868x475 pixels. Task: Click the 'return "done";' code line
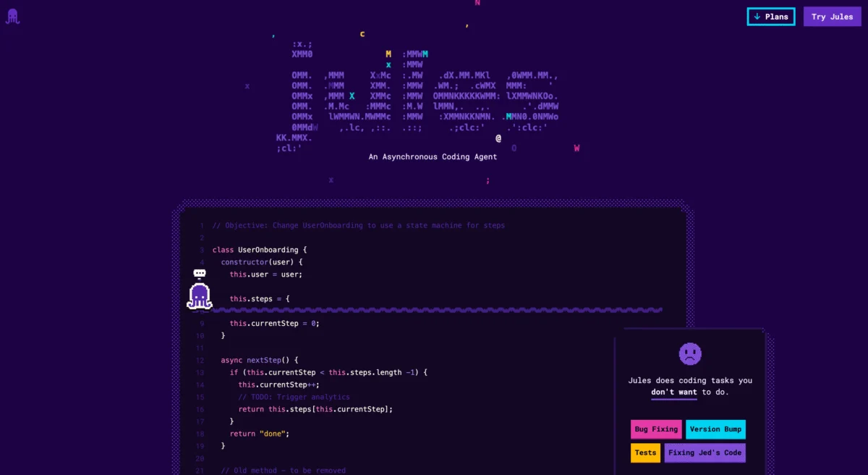click(x=260, y=434)
